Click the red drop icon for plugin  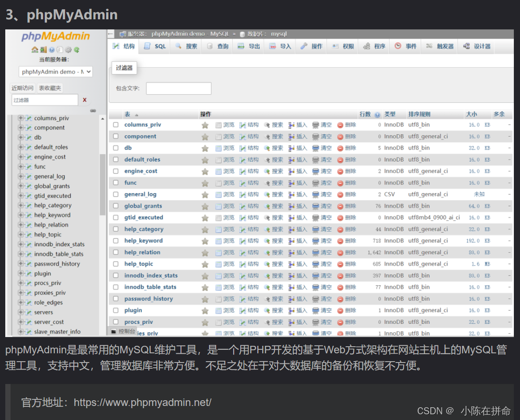(340, 311)
